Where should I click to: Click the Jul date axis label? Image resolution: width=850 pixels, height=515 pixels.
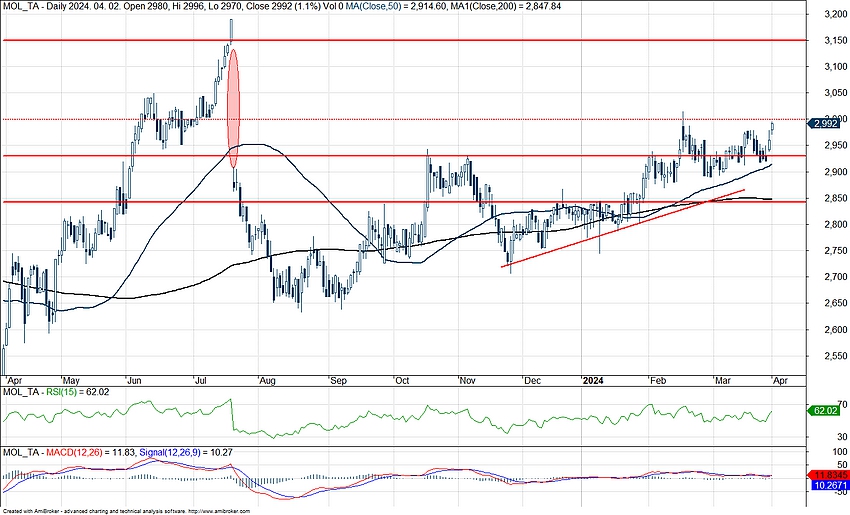click(x=202, y=381)
